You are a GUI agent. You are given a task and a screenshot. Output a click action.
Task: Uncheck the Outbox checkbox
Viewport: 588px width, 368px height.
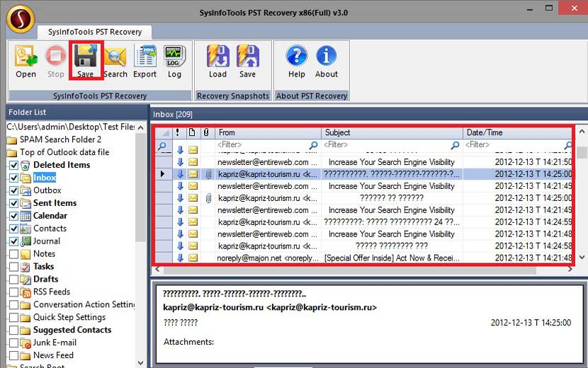point(13,191)
